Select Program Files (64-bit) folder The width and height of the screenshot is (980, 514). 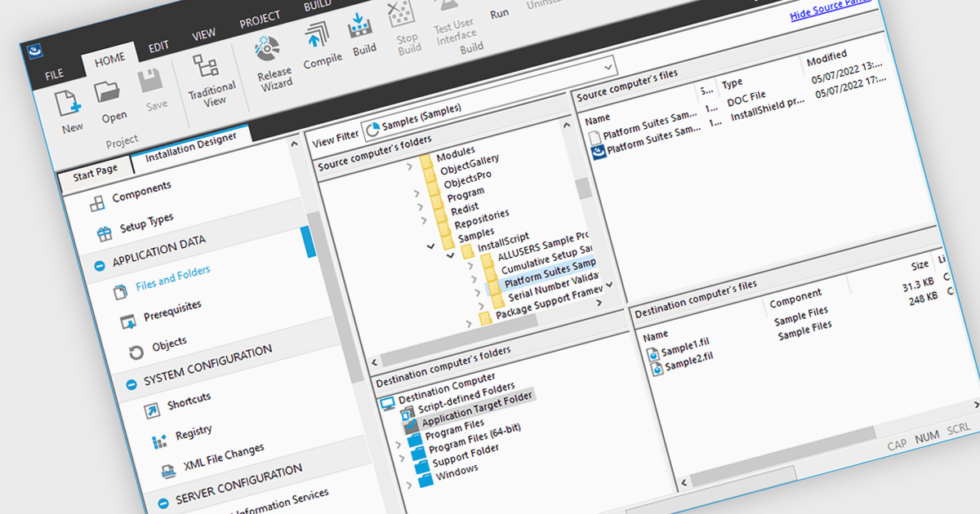474,439
